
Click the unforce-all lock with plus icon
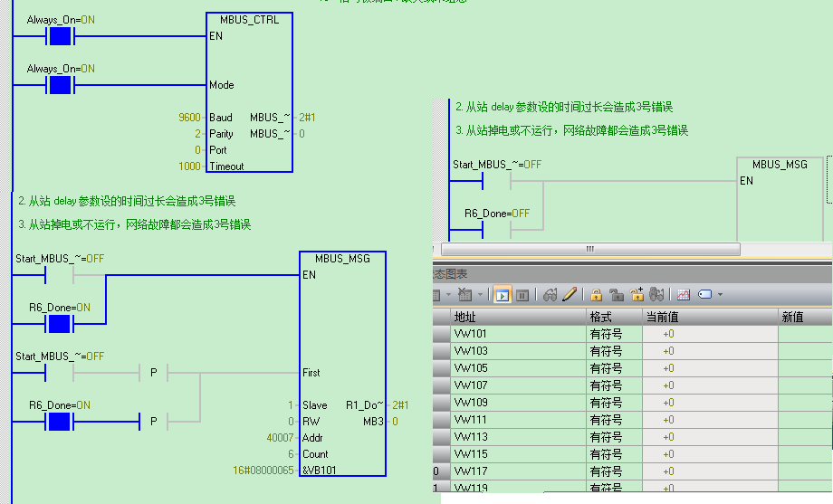(x=637, y=294)
